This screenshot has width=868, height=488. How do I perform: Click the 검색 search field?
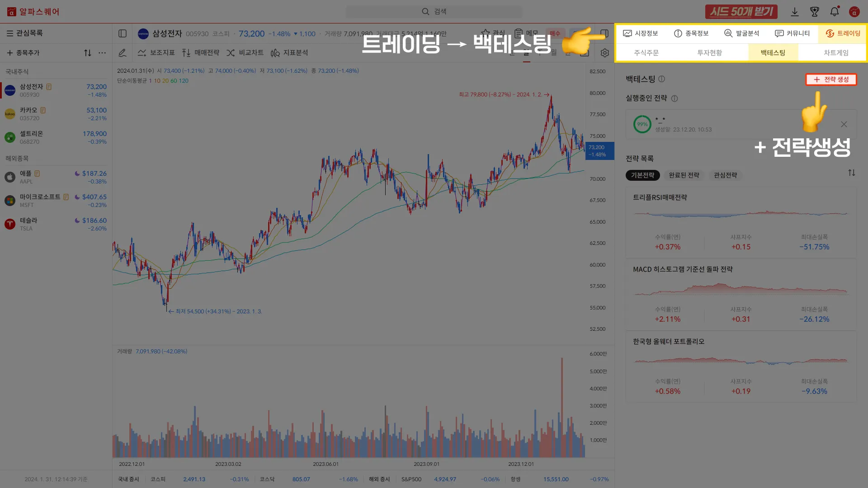point(434,12)
